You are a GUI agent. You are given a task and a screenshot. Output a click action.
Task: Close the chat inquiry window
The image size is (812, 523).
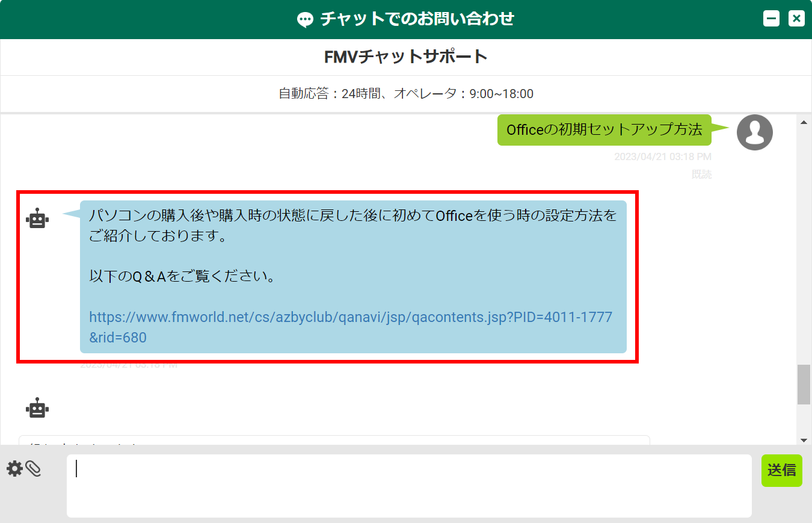pyautogui.click(x=796, y=19)
